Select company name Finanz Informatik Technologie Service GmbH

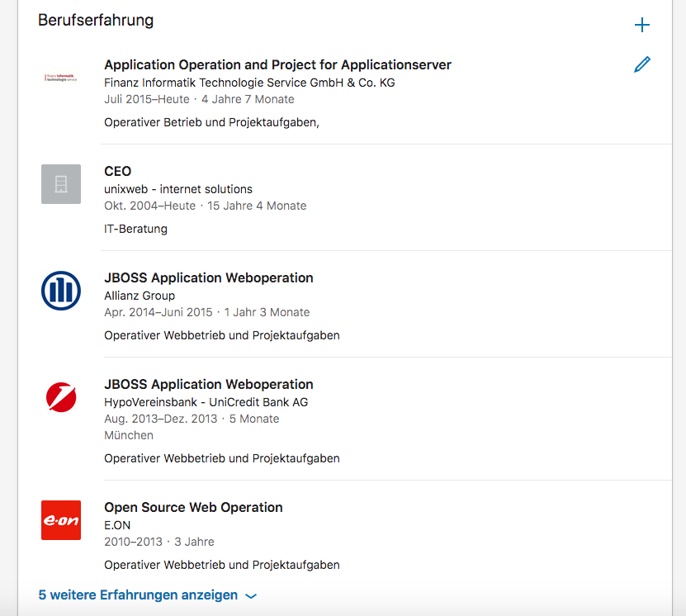249,83
